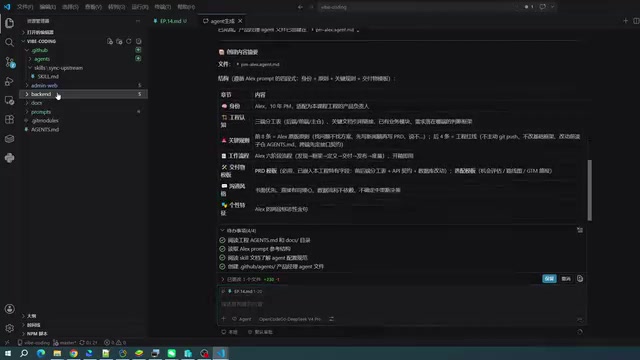Open the Search view in activity bar

[x=9, y=42]
